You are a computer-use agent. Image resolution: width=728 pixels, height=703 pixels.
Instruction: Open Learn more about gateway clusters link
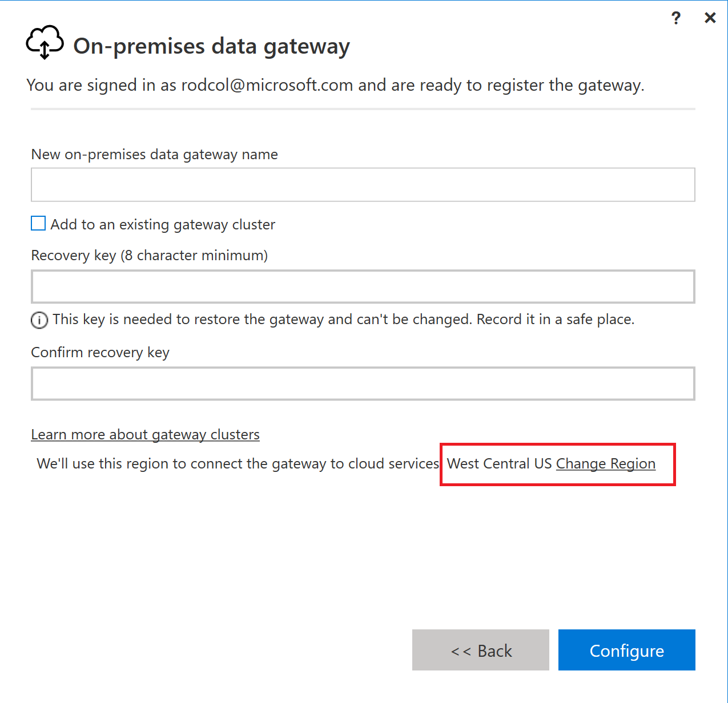(145, 435)
